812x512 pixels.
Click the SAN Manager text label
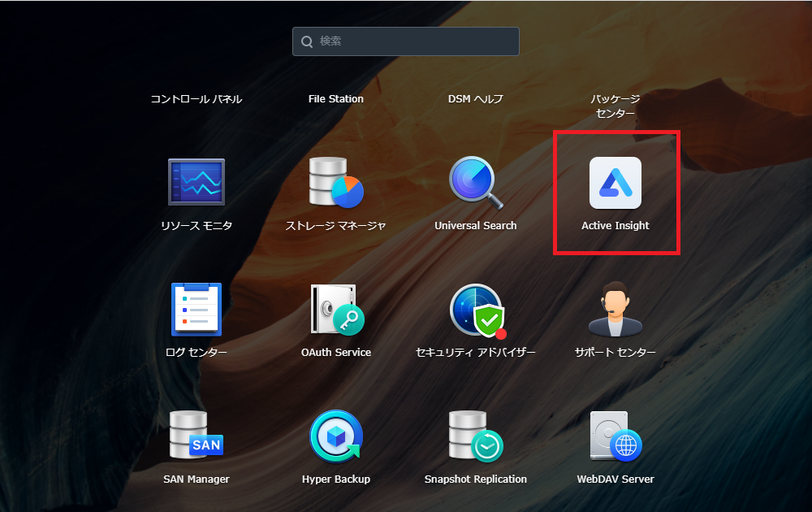point(197,479)
